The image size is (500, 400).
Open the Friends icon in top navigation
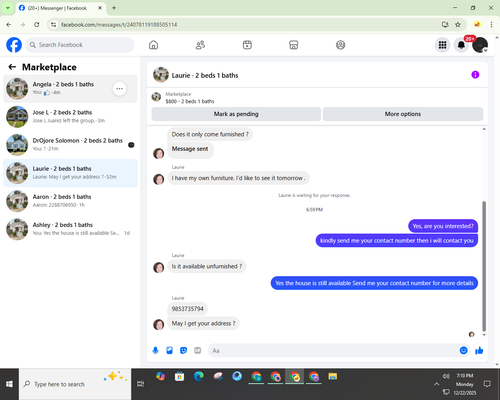200,45
